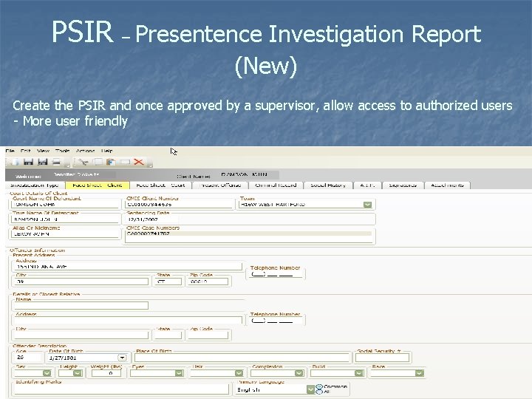Click the Closest Relative City field
This screenshot has height=399, width=532.
tap(81, 335)
